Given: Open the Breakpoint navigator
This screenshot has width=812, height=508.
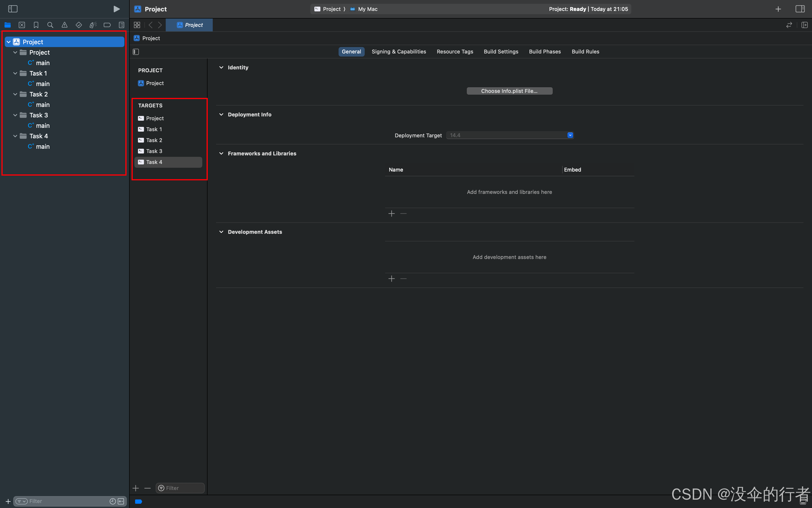Looking at the screenshot, I should [x=107, y=25].
